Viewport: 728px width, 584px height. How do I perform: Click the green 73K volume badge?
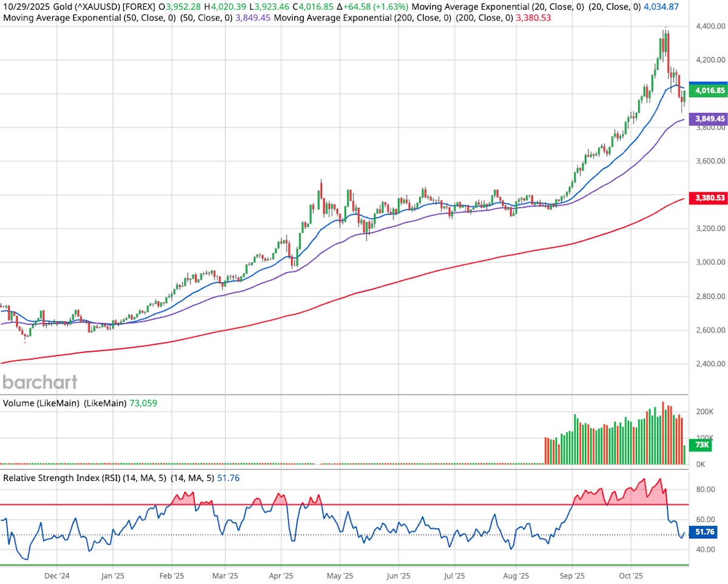699,446
